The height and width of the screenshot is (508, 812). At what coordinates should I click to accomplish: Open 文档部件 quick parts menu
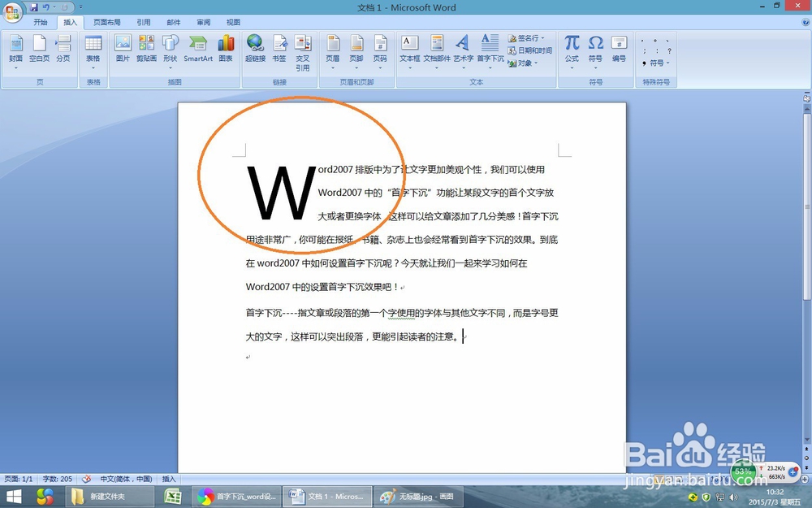coord(437,50)
